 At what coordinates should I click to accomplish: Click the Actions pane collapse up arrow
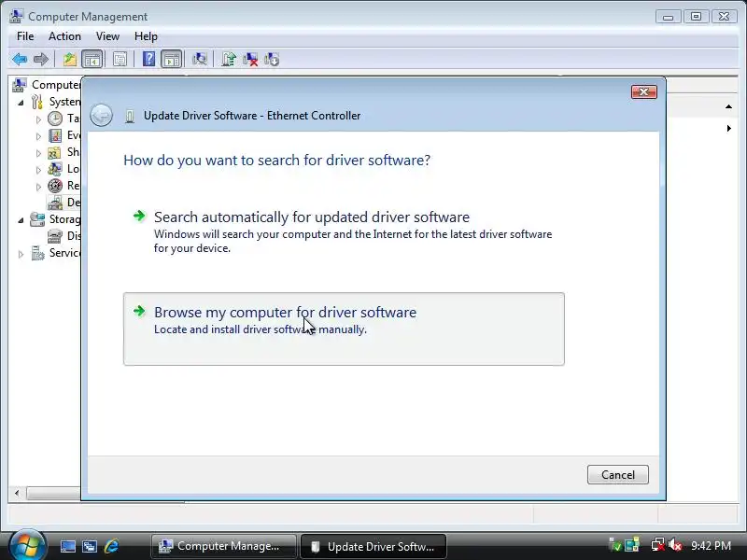(x=728, y=106)
